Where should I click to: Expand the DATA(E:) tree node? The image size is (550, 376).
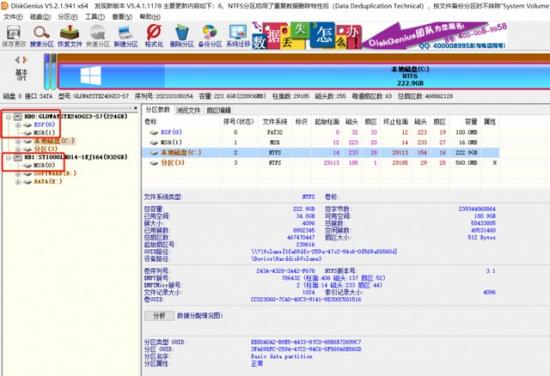coord(18,182)
